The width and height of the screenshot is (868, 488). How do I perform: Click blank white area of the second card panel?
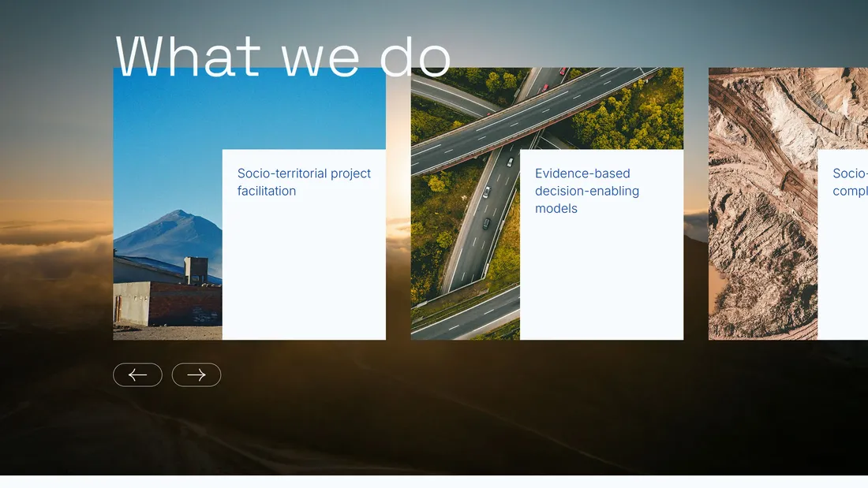tap(601, 284)
